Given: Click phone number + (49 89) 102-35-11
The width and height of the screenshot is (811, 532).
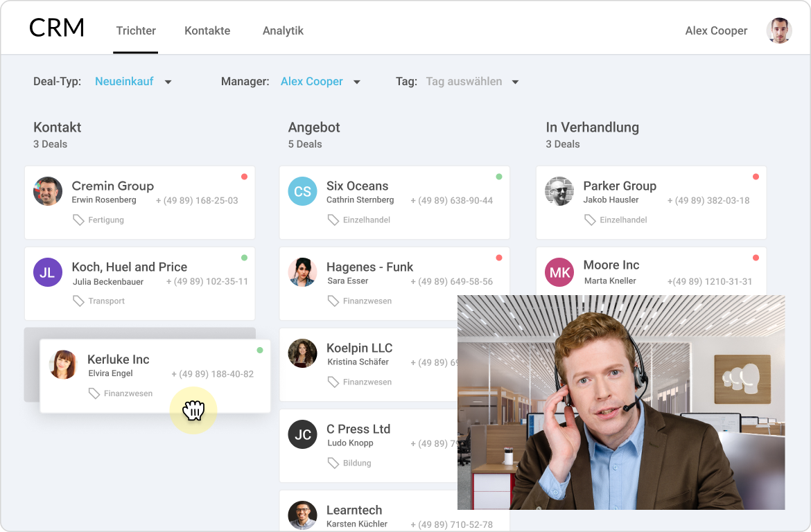Looking at the screenshot, I should coord(207,282).
